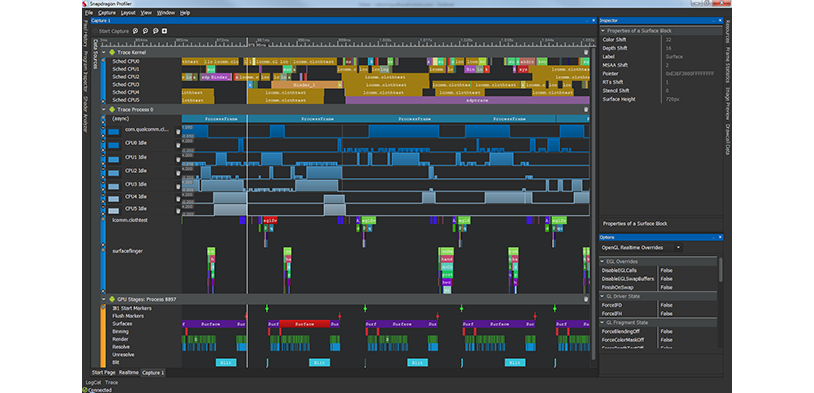Click trash icon next to CPU1 Idle

coord(178,159)
